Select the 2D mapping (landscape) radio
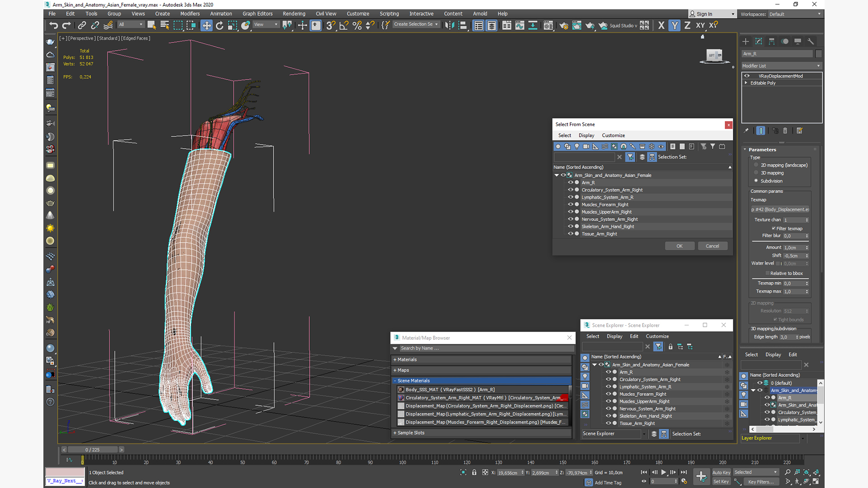Image resolution: width=868 pixels, height=488 pixels. [x=756, y=165]
